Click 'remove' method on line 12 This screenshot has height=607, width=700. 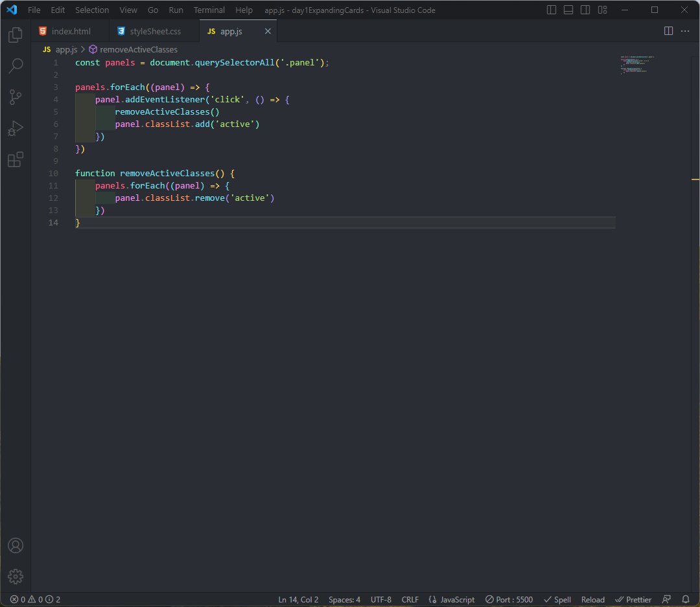[x=209, y=198]
